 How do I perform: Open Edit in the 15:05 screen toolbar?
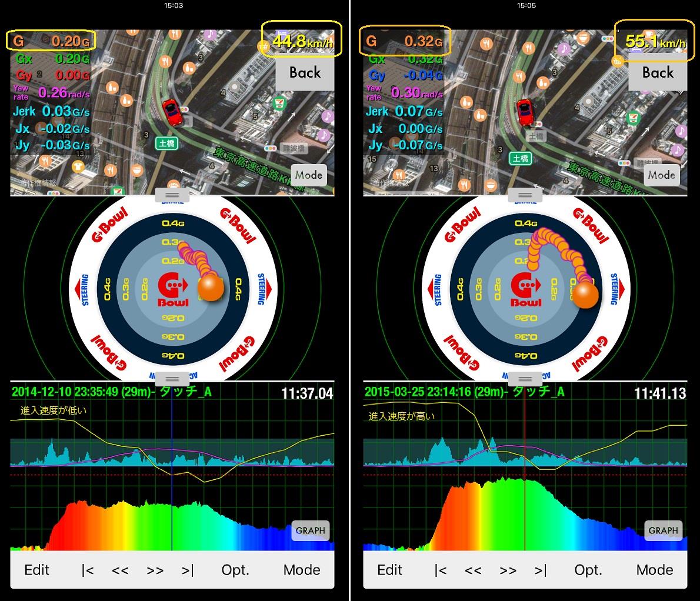coord(389,570)
